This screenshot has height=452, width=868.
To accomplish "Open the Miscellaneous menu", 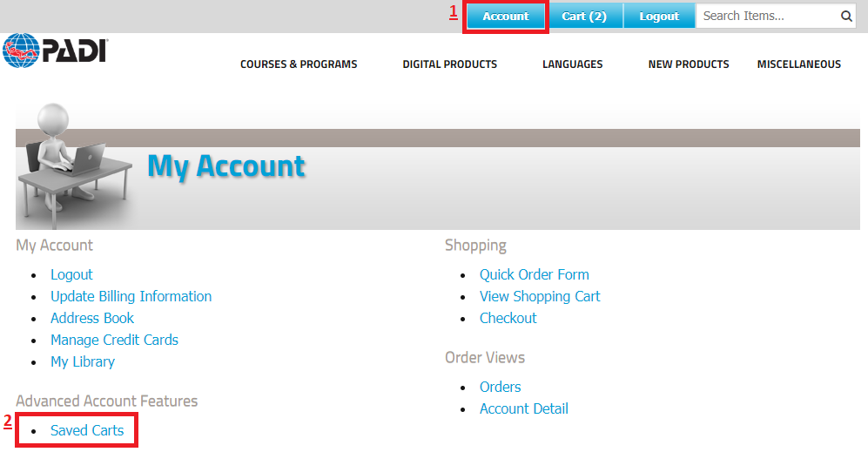I will (798, 64).
